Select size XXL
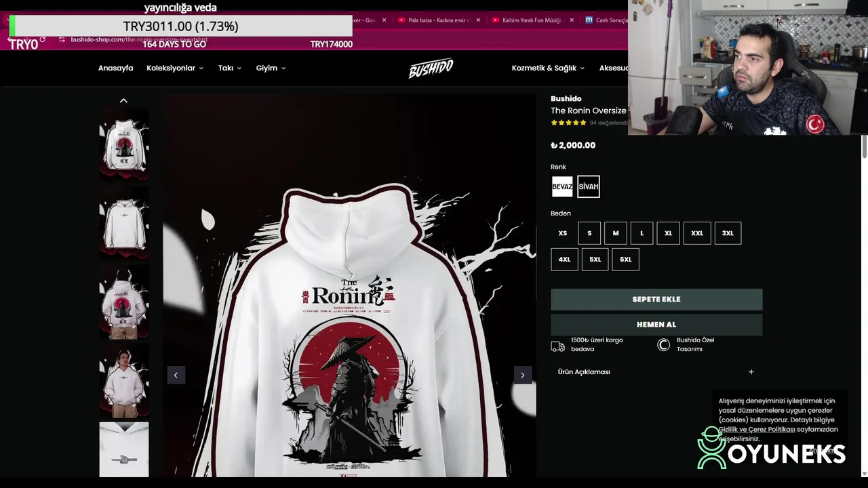The image size is (868, 488). tap(697, 233)
